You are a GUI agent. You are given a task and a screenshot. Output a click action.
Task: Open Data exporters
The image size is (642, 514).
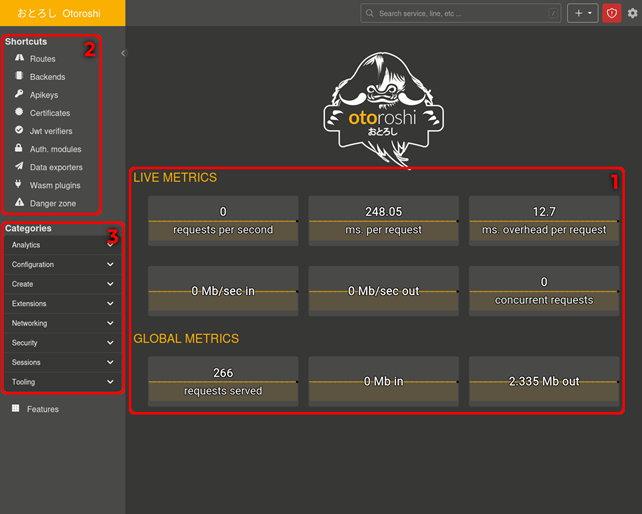click(x=56, y=167)
